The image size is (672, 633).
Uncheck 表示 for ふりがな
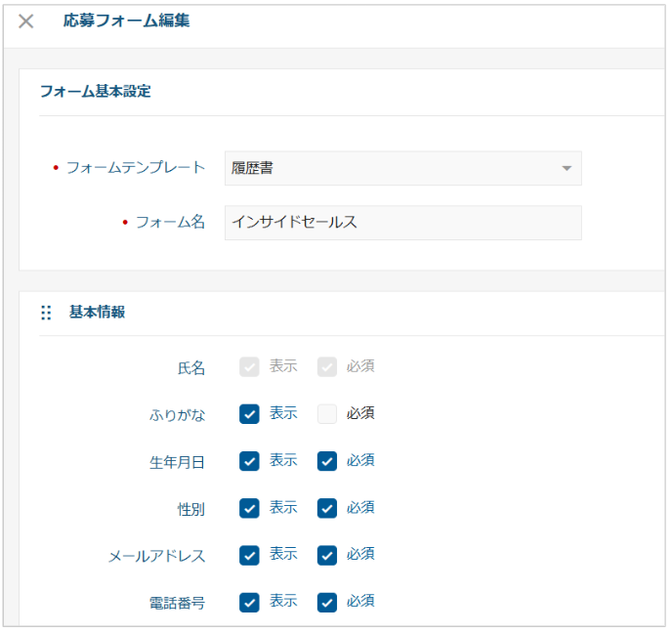point(249,414)
